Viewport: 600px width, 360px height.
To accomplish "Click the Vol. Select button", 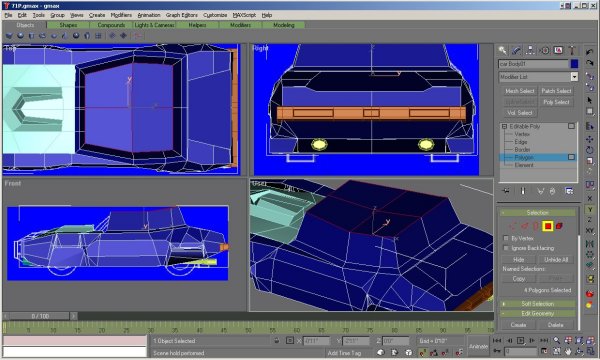I will click(x=519, y=113).
